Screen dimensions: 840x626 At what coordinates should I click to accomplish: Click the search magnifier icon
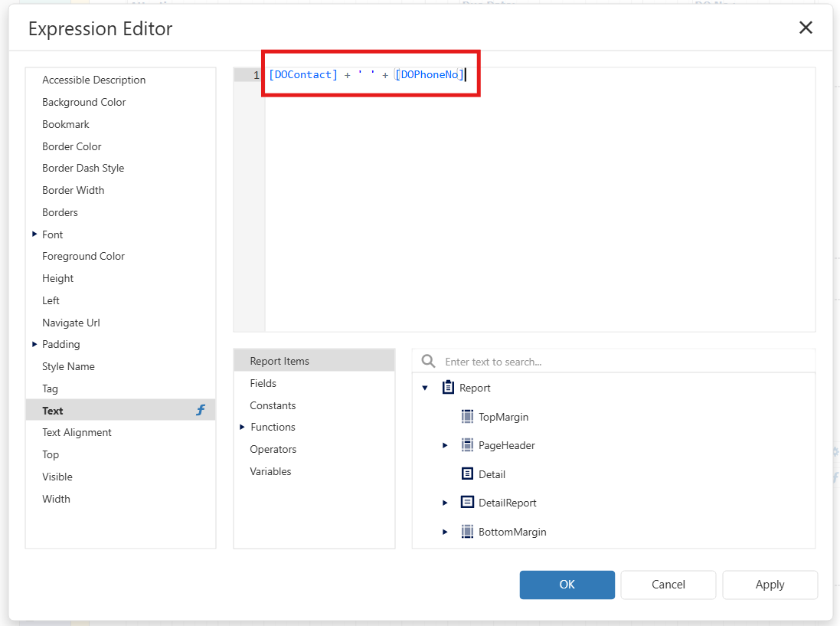[429, 362]
